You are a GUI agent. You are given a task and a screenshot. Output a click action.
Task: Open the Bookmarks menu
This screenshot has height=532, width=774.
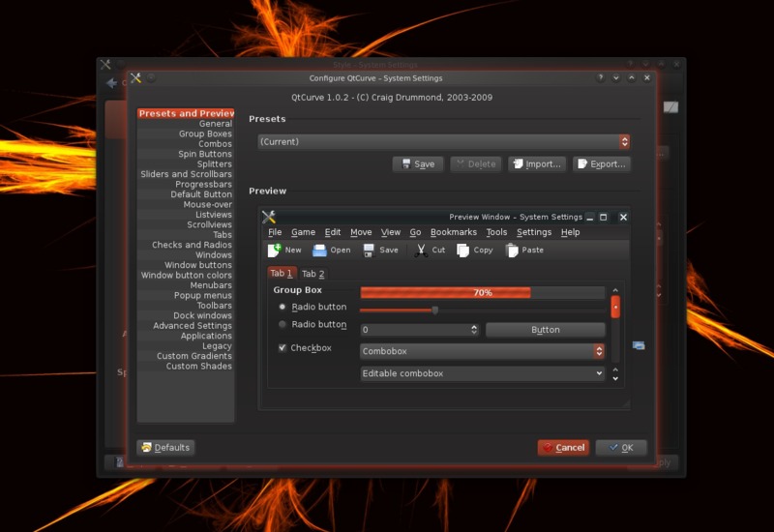453,232
